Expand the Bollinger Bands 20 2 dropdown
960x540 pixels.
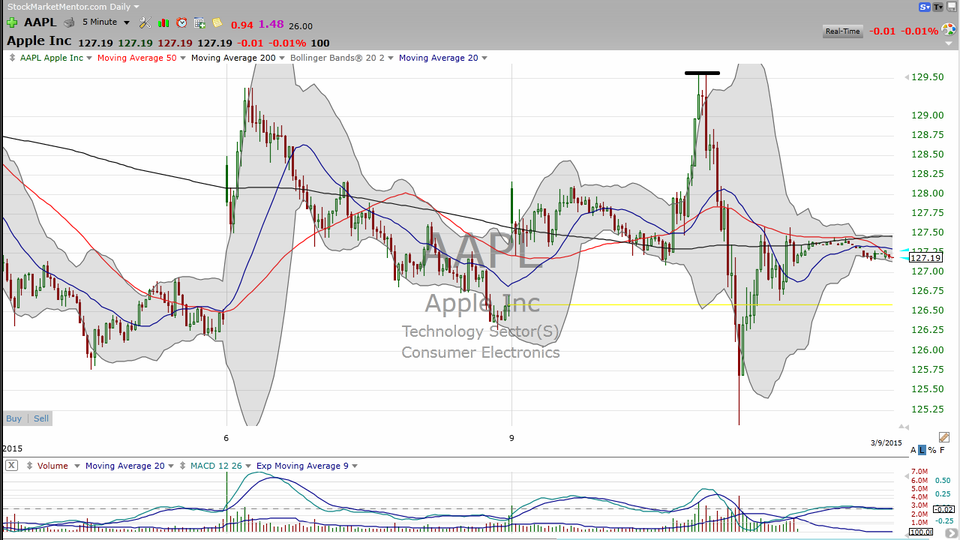[x=391, y=58]
